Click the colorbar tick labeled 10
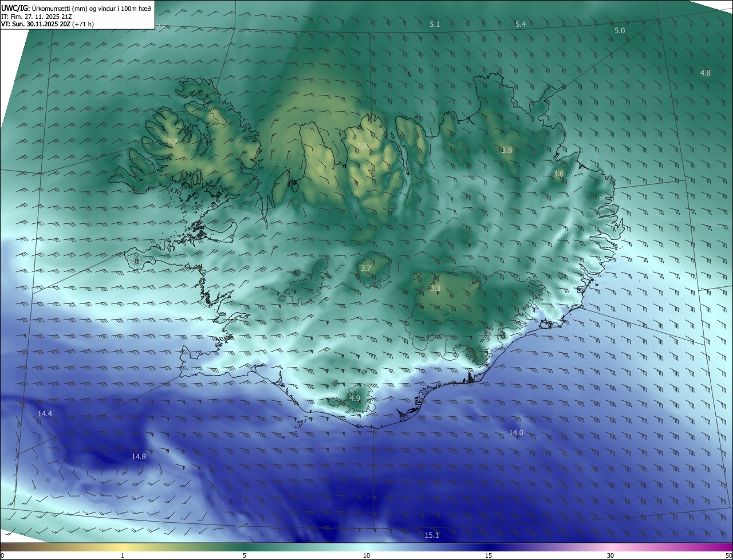 coord(366,555)
